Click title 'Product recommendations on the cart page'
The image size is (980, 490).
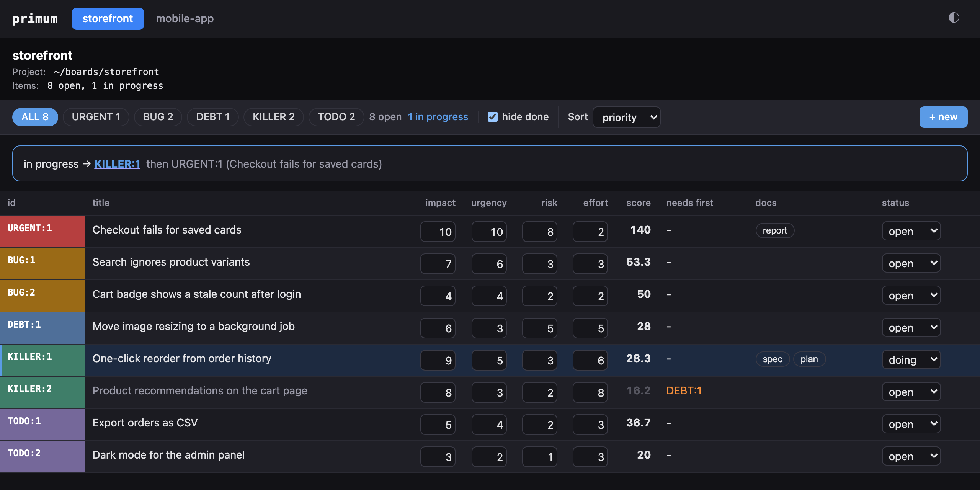(x=200, y=390)
